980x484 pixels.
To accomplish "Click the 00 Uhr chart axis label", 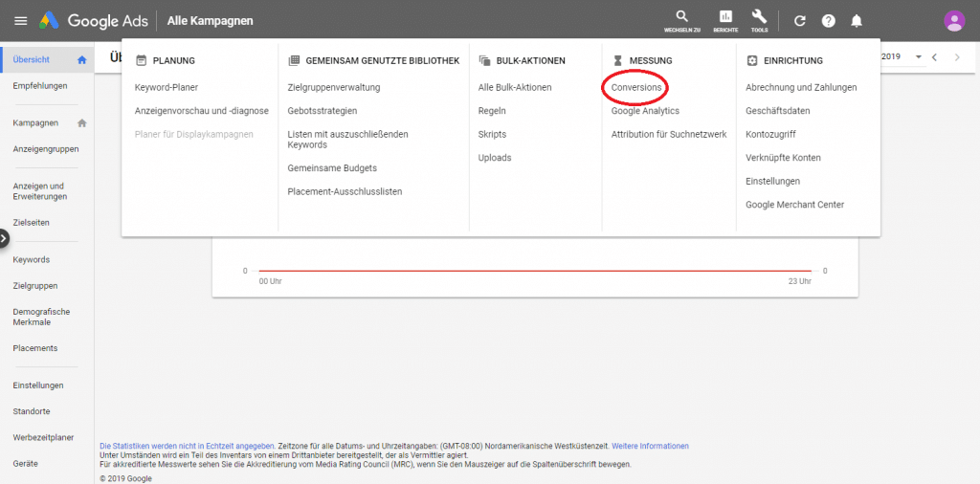I will click(x=270, y=281).
